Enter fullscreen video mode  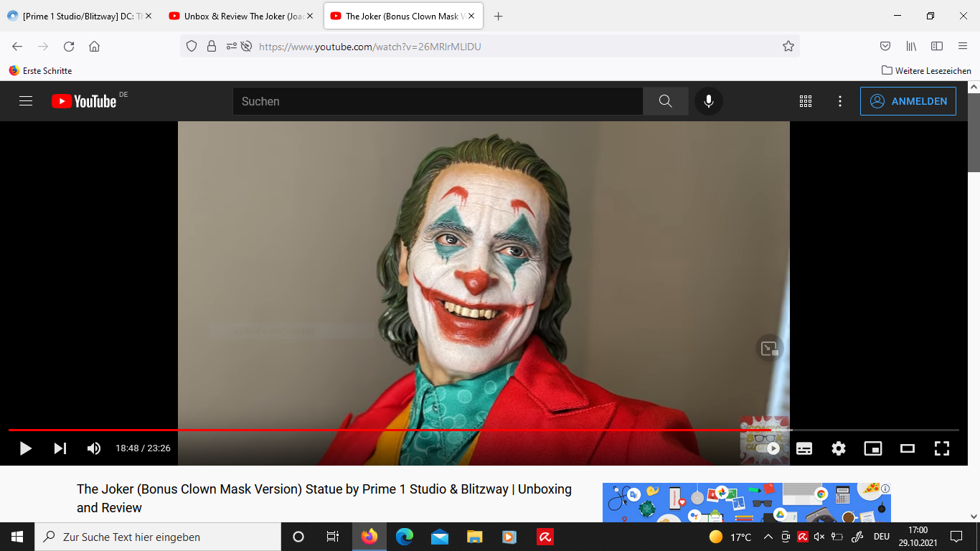[x=942, y=448]
